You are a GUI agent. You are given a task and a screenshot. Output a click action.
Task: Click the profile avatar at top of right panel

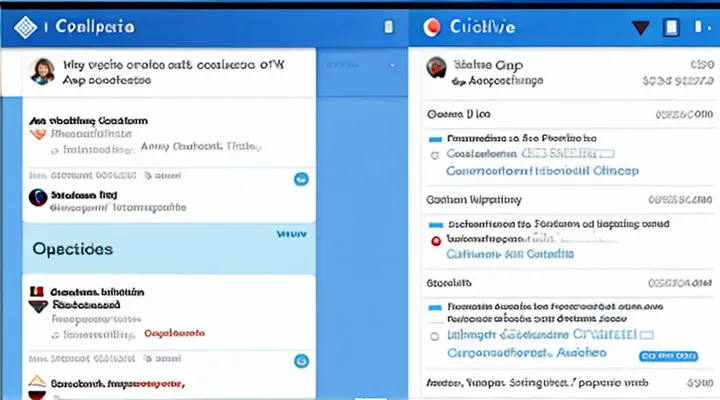pyautogui.click(x=435, y=68)
